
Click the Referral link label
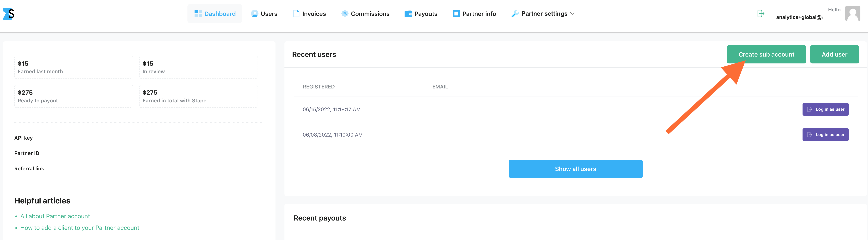pyautogui.click(x=29, y=169)
